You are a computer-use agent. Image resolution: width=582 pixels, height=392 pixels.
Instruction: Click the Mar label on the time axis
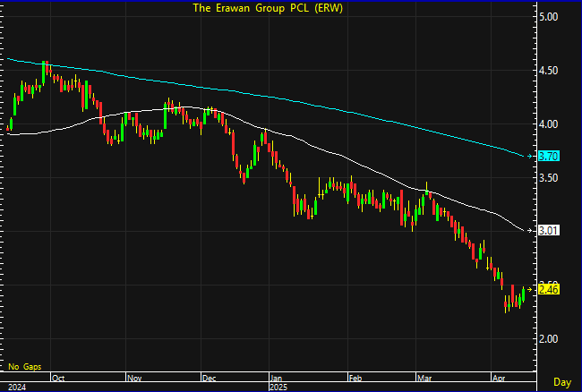click(x=424, y=379)
